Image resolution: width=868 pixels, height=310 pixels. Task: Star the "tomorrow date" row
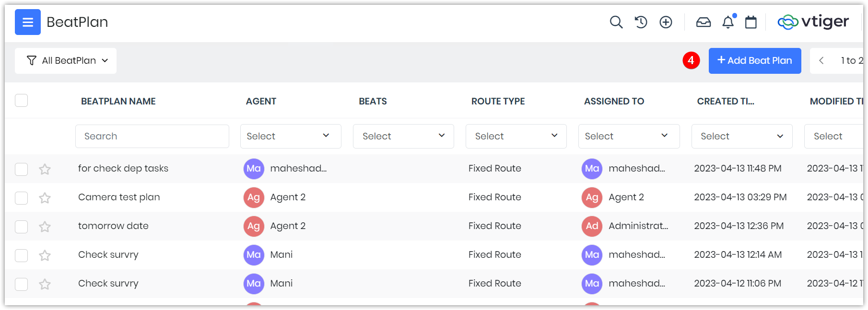tap(45, 227)
